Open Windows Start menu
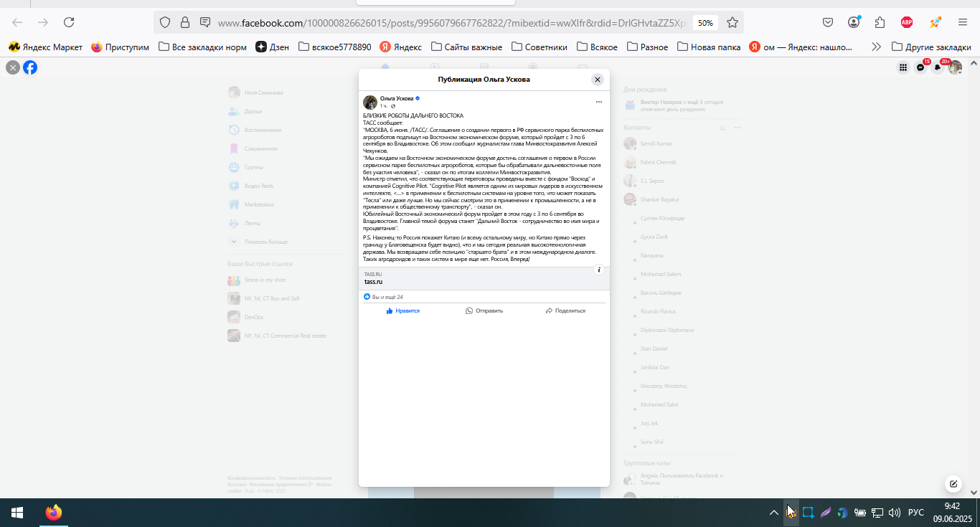 click(17, 513)
